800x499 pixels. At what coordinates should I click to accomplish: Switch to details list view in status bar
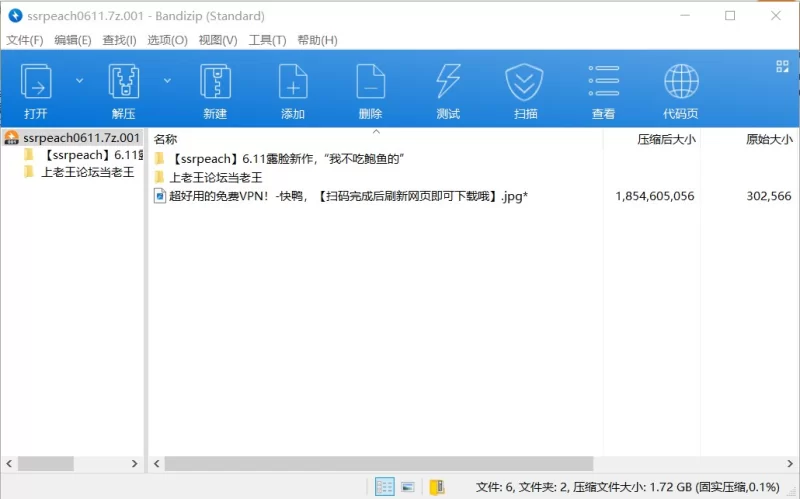[x=384, y=487]
